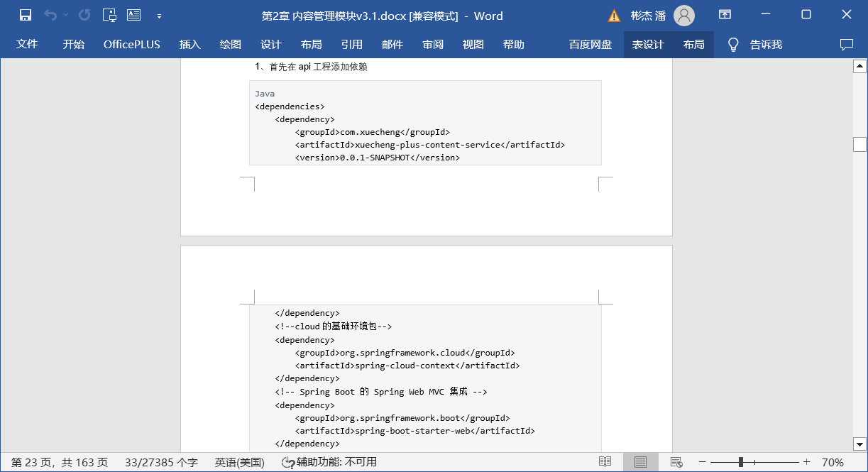Switch to the 插入 tab

(x=190, y=44)
